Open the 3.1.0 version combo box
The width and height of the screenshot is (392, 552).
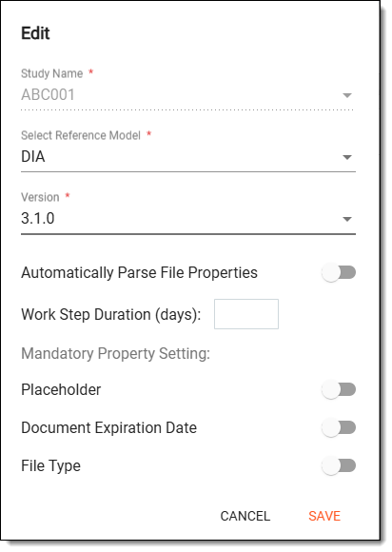point(188,219)
